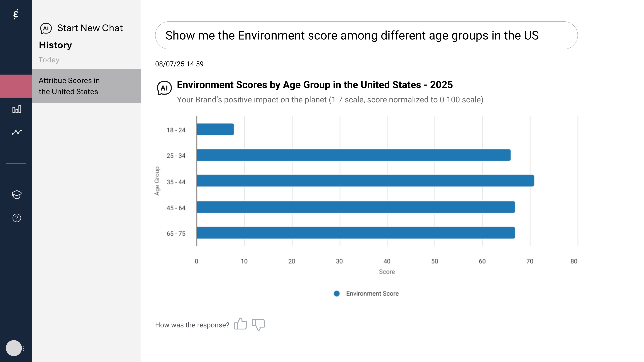This screenshot has height=362, width=644.
Task: Click the AI chat bubble icon beside Start New Chat
Action: tap(46, 28)
